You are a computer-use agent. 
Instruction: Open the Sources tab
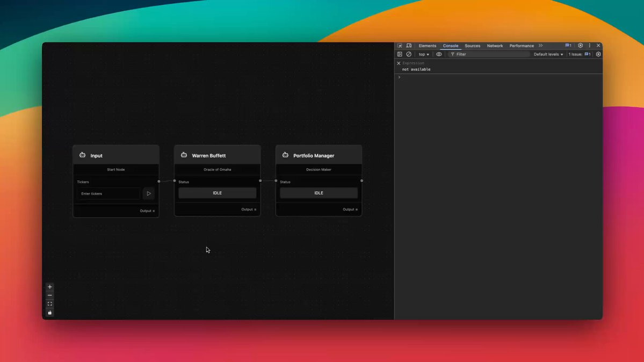click(x=472, y=46)
